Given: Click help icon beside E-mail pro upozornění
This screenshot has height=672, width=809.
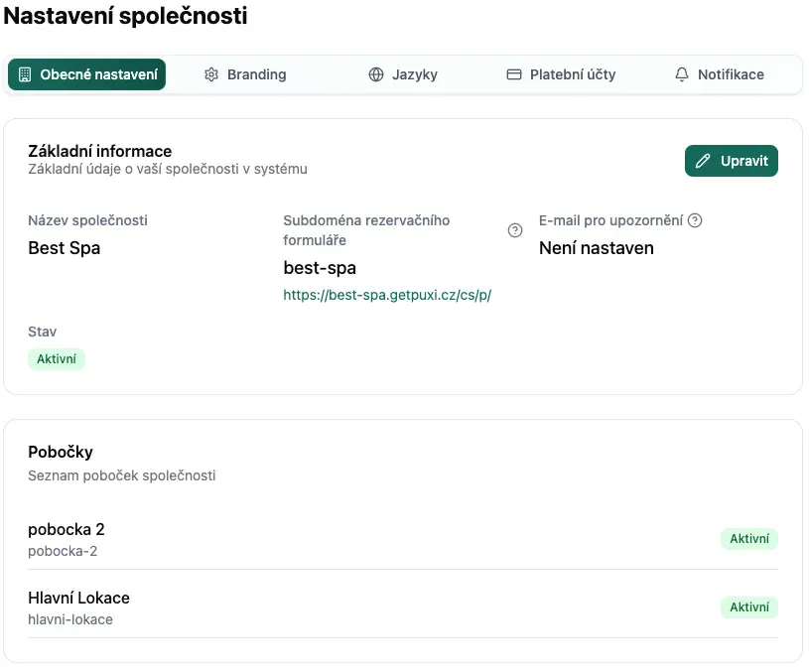Looking at the screenshot, I should [x=695, y=220].
